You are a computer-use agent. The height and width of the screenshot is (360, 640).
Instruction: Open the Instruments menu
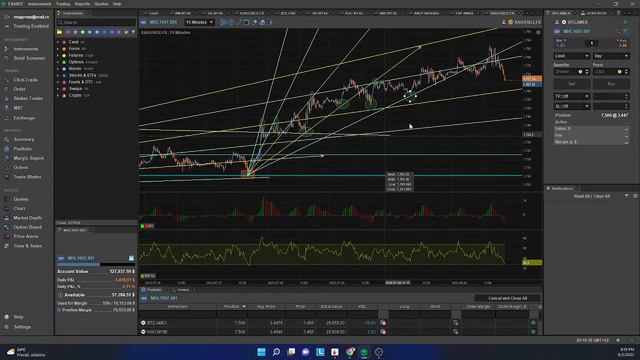tap(39, 4)
